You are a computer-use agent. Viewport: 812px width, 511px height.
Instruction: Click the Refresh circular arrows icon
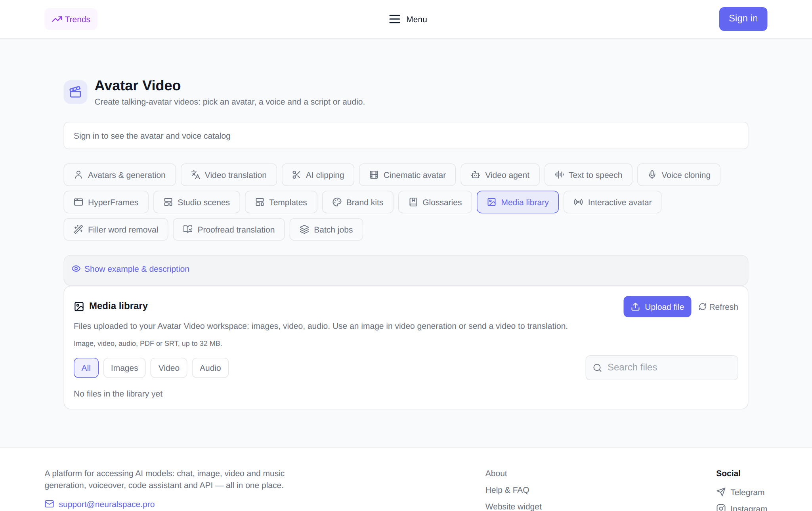(703, 307)
